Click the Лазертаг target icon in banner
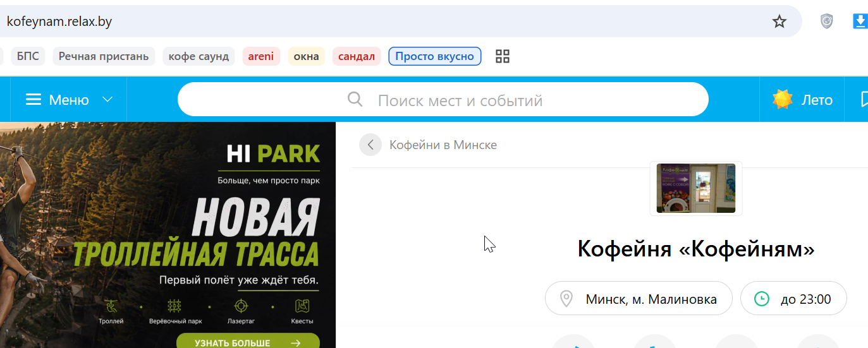 click(x=241, y=306)
